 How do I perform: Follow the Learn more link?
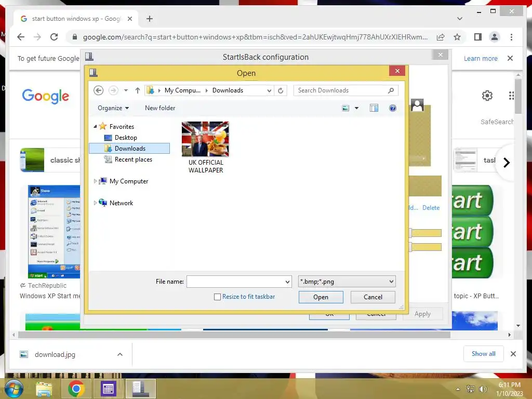point(481,58)
